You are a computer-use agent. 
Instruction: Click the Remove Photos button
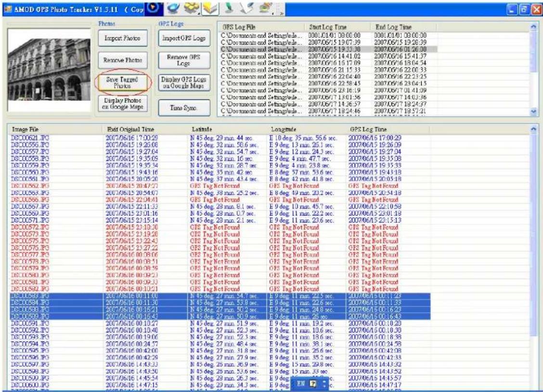122,60
